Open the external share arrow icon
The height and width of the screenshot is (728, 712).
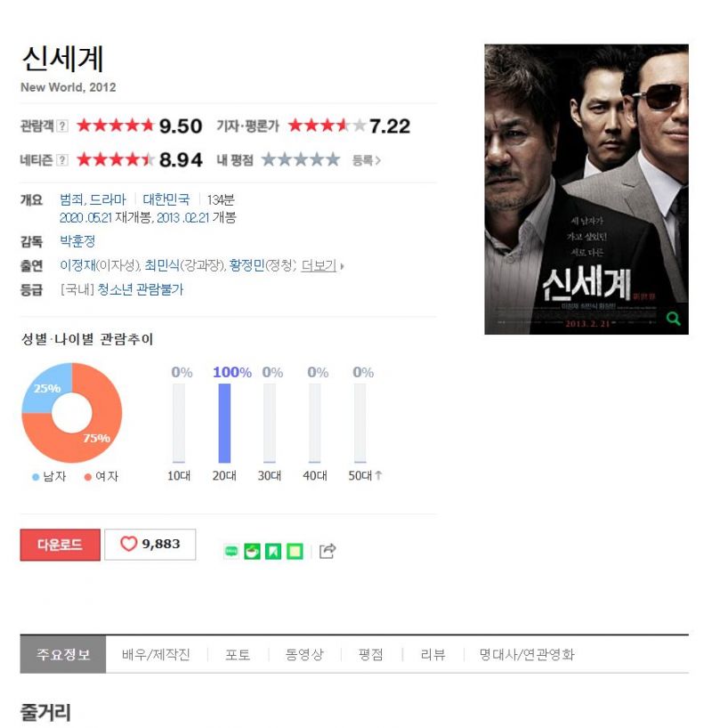coord(327,551)
